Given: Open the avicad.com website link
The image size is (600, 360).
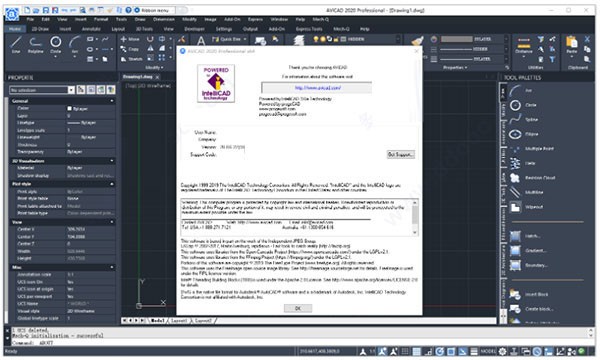Looking at the screenshot, I should click(318, 88).
